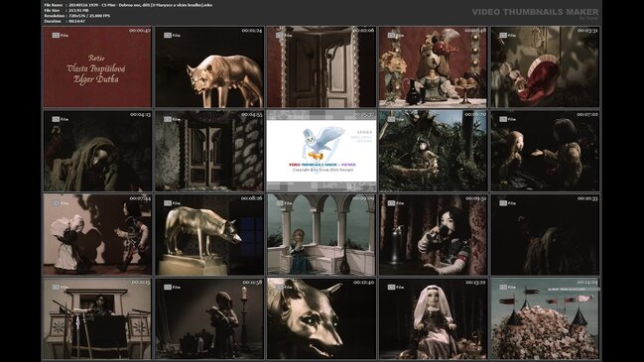Open the red title card thumbnail with director credits

coord(97,66)
